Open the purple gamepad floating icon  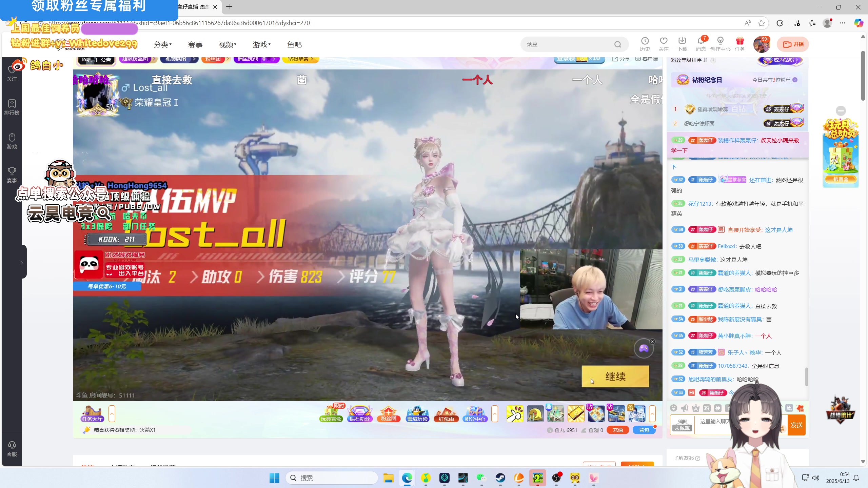[x=644, y=348]
